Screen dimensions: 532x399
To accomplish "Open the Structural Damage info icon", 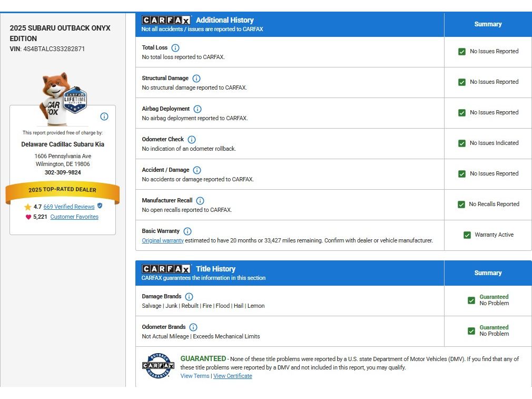I will (x=196, y=79).
